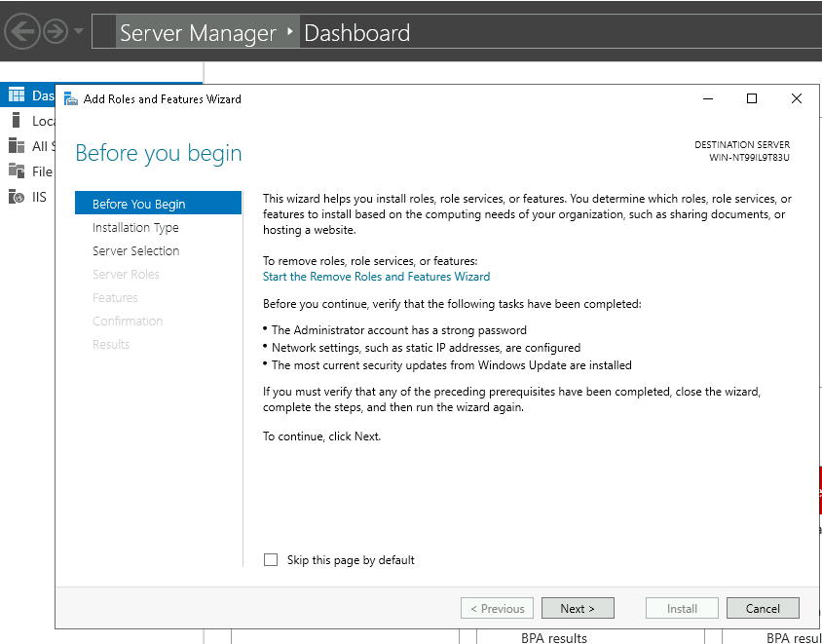Click the 'Administrator account has a strong password' line
The height and width of the screenshot is (644, 822).
(399, 330)
